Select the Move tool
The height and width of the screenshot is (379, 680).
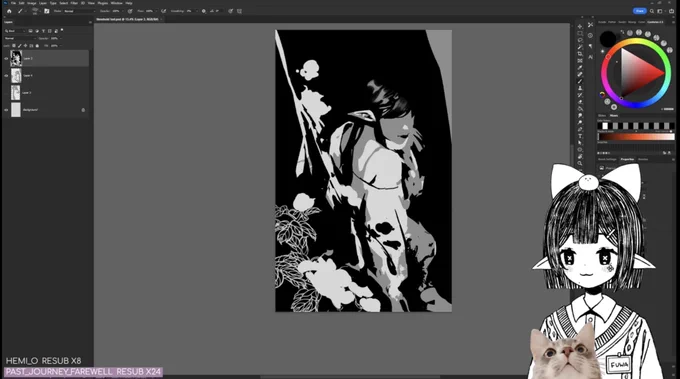[x=580, y=26]
